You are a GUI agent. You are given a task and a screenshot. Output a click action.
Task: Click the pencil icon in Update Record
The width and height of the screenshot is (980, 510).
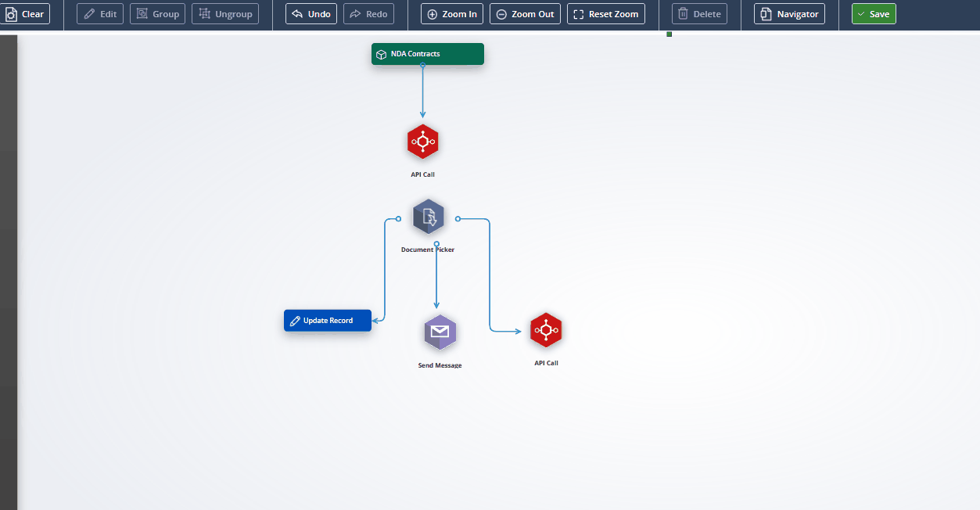coord(295,321)
